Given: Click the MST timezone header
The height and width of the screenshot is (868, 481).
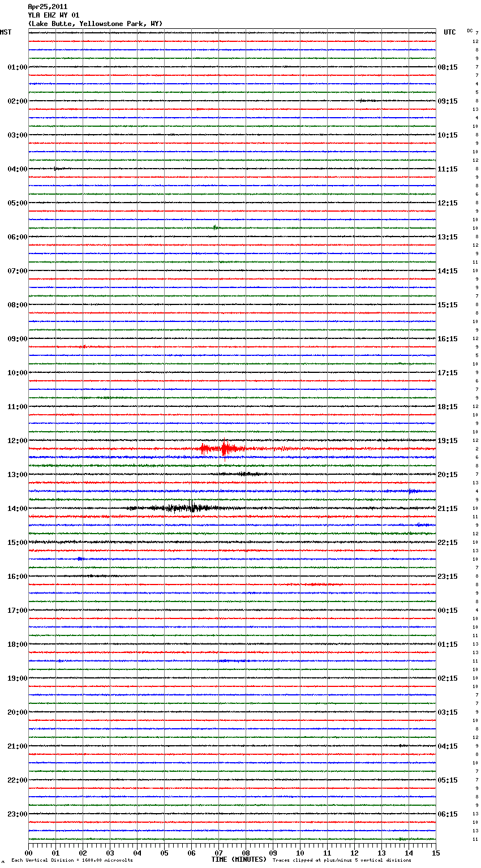Looking at the screenshot, I should point(6,32).
